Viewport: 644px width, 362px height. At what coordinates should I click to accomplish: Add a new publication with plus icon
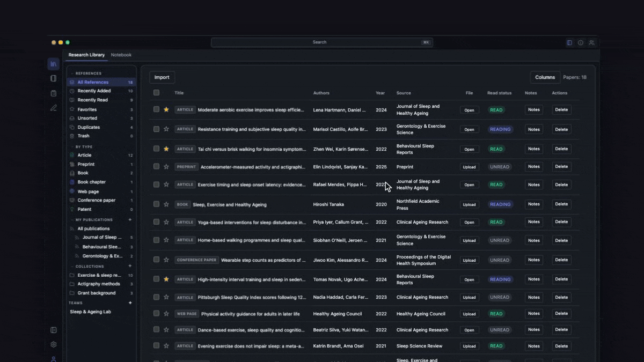click(130, 220)
